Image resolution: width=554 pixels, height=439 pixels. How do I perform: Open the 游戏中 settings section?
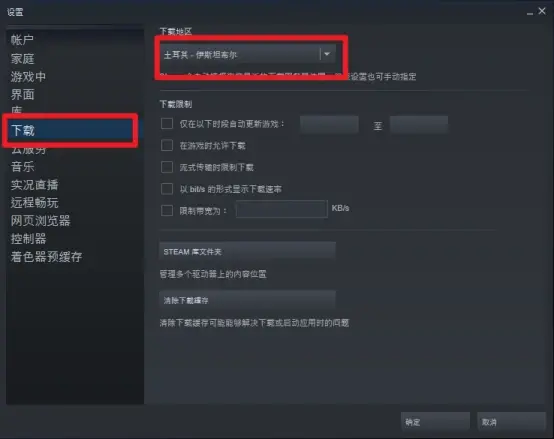coord(28,77)
